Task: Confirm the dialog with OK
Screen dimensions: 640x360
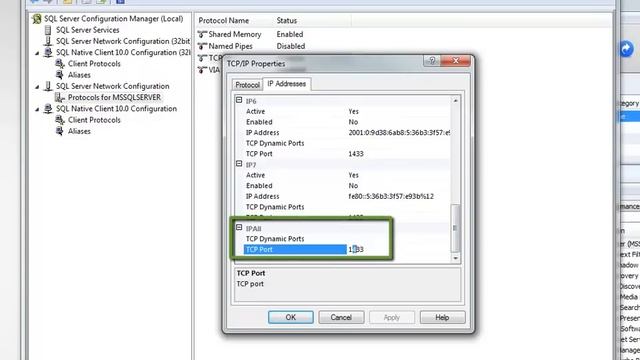Action: click(291, 317)
